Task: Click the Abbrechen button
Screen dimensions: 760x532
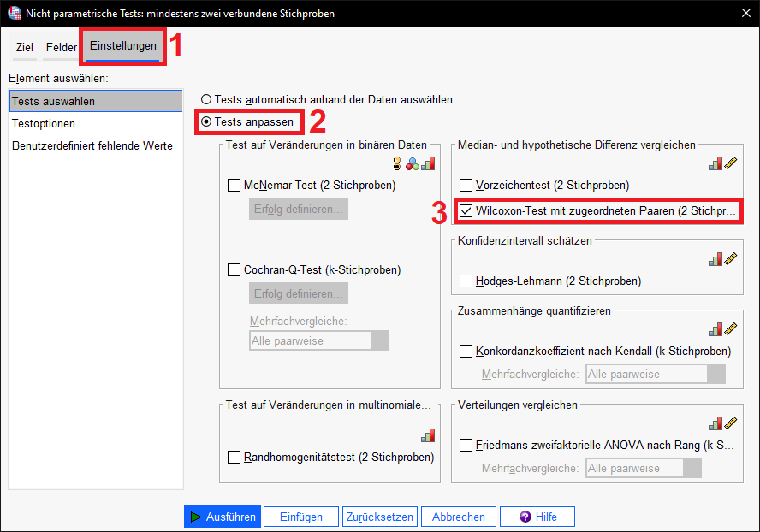Action: click(x=459, y=517)
